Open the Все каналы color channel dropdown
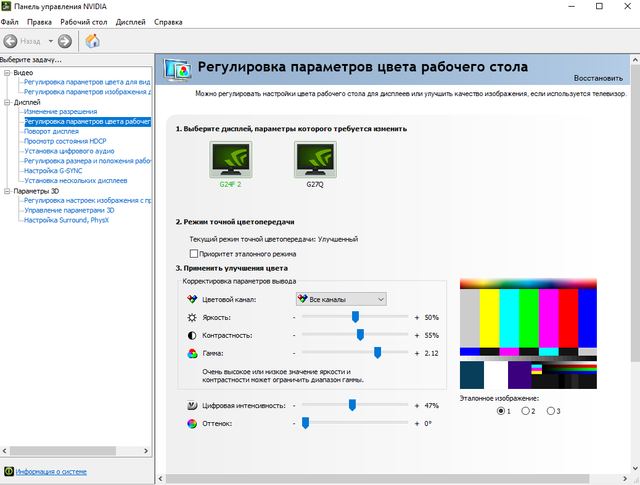Screen dimensions: 640x485 point(341,299)
